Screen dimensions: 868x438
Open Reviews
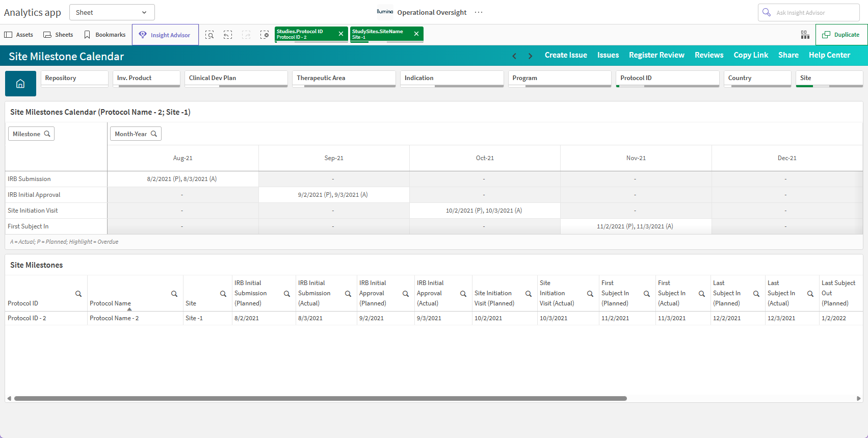click(x=709, y=55)
